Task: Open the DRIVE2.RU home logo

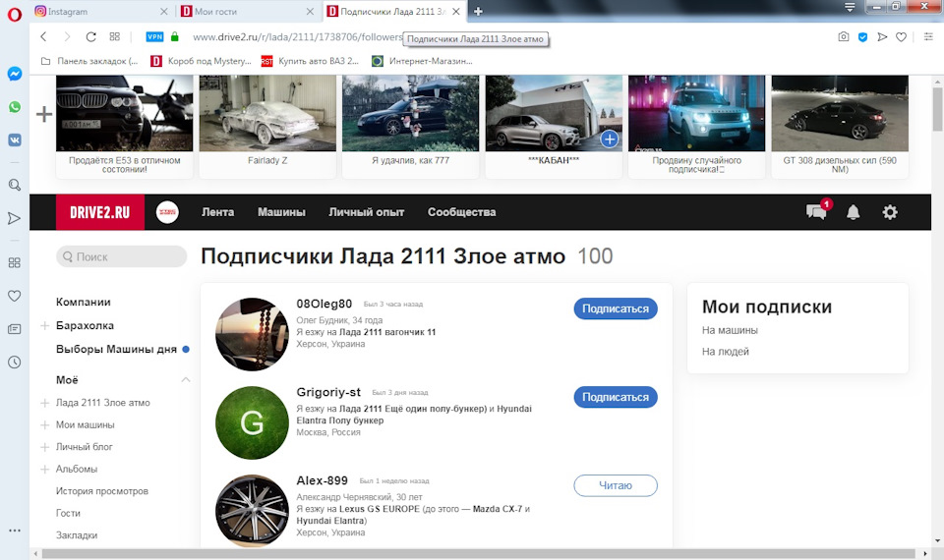Action: pos(100,212)
